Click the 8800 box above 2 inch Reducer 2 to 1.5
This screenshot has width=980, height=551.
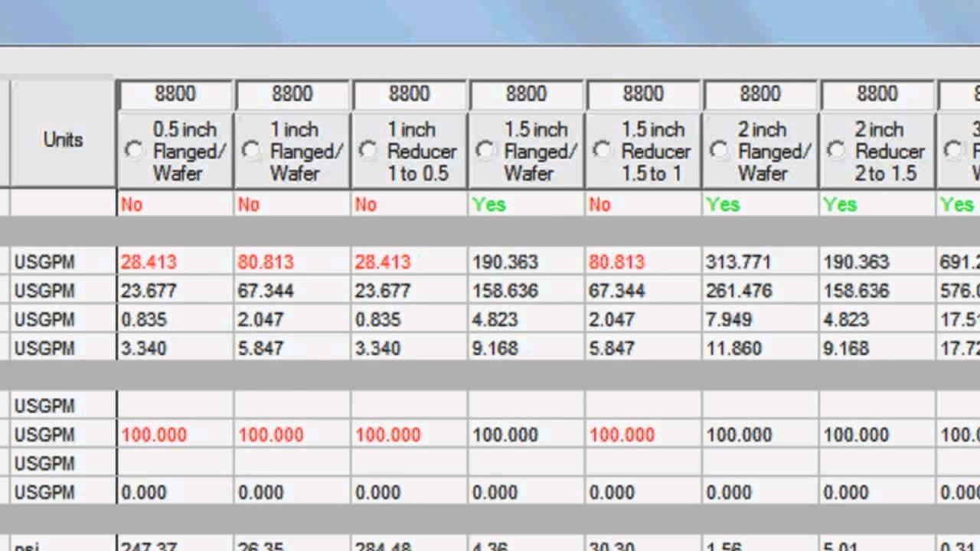point(878,95)
